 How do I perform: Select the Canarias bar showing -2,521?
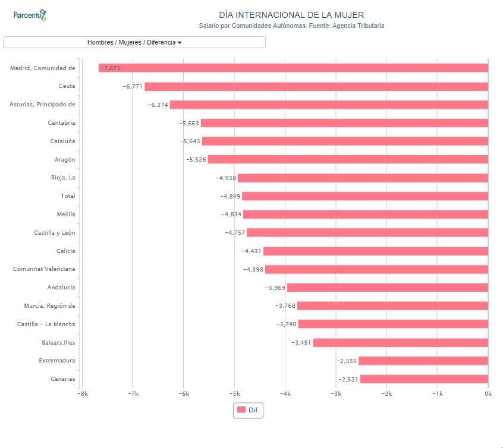[x=424, y=379]
